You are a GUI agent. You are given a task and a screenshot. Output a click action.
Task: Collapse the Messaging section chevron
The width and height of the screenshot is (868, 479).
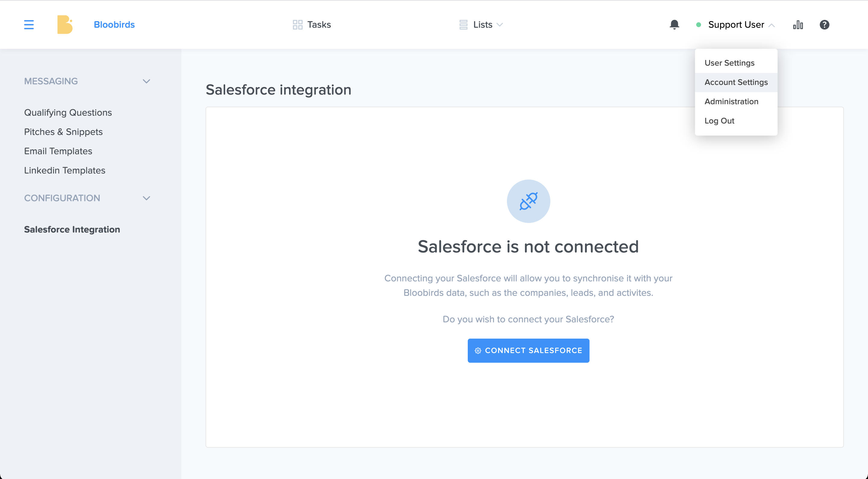tap(146, 81)
